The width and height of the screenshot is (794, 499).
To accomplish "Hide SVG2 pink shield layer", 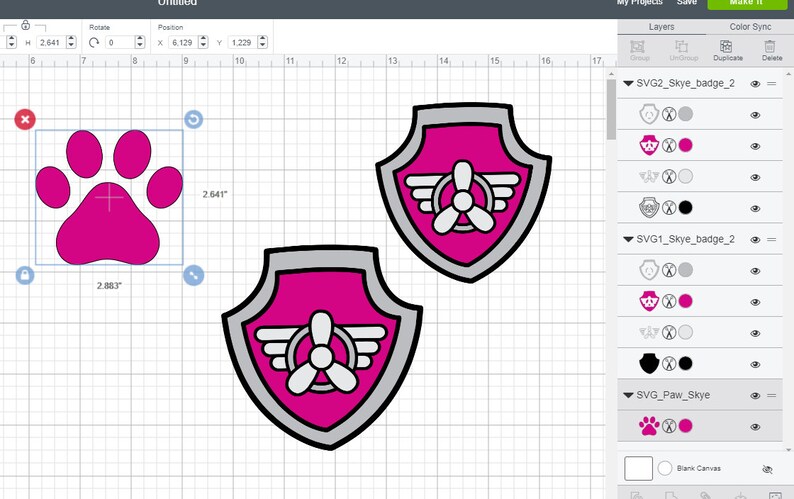I will click(x=755, y=146).
